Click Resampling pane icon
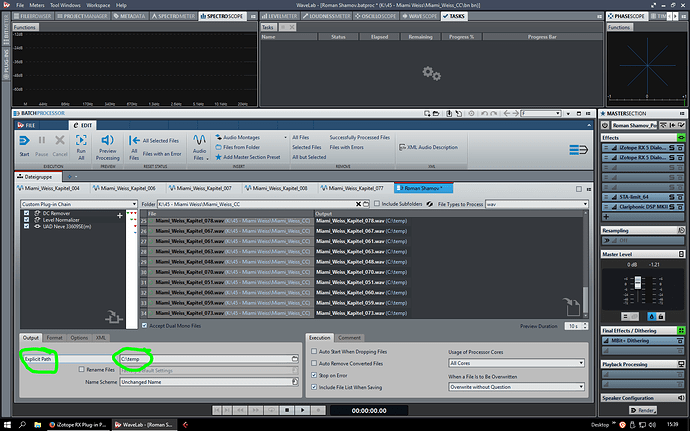The height and width of the screenshot is (431, 690). coord(681,230)
